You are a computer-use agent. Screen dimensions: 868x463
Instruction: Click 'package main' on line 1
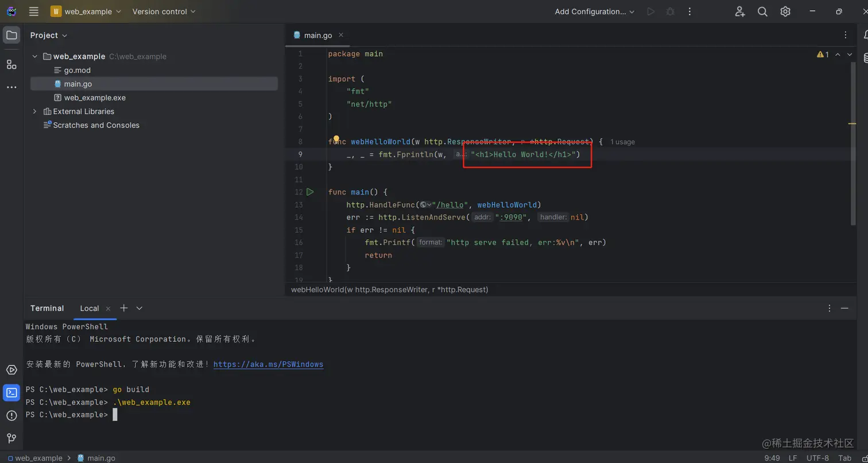pyautogui.click(x=355, y=54)
